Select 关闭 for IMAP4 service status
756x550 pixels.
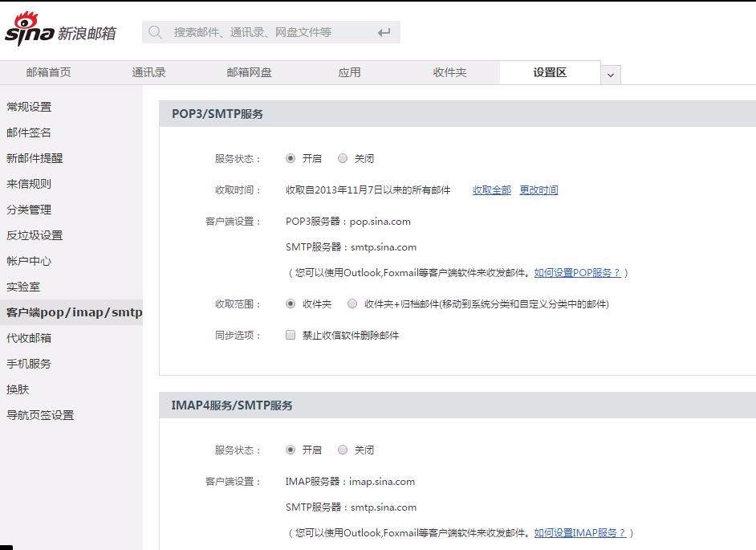click(343, 450)
